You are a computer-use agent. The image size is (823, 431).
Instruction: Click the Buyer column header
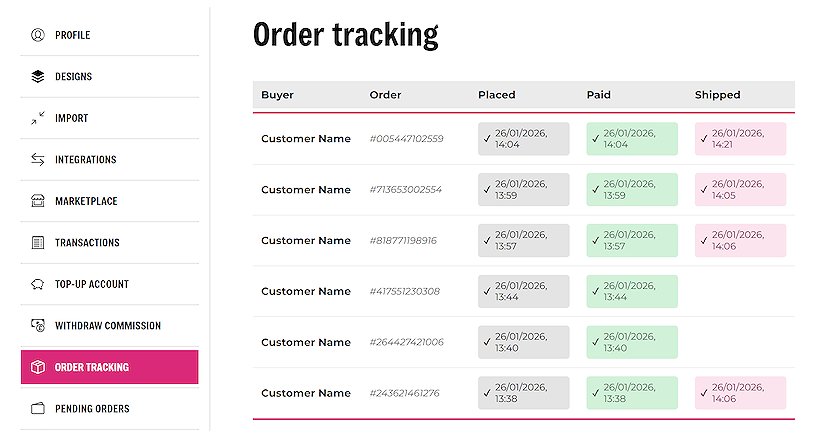click(x=277, y=95)
